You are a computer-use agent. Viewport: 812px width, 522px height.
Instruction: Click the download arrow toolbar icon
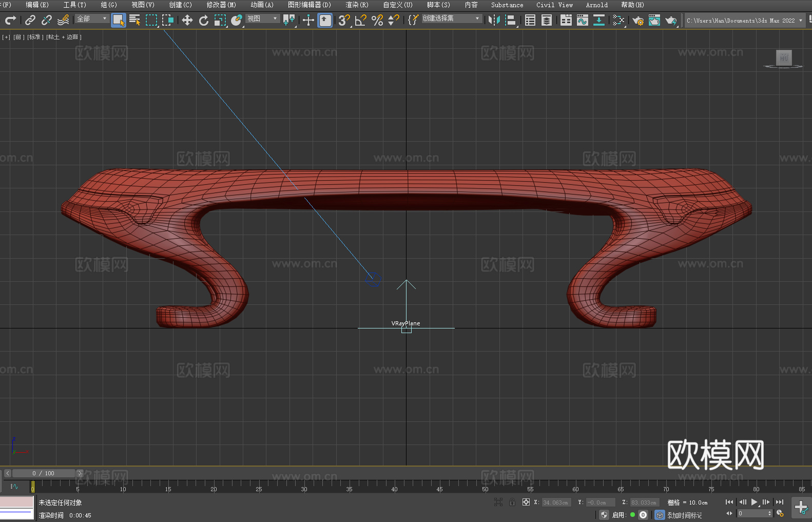pos(599,20)
